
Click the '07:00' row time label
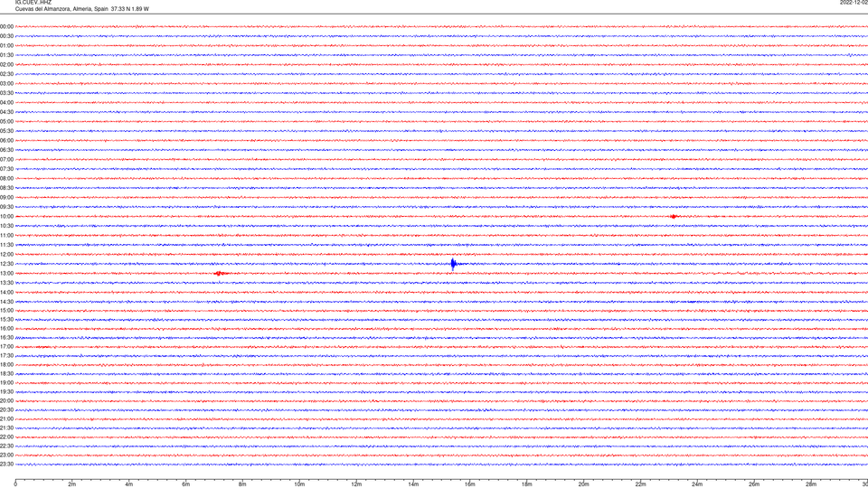point(6,159)
